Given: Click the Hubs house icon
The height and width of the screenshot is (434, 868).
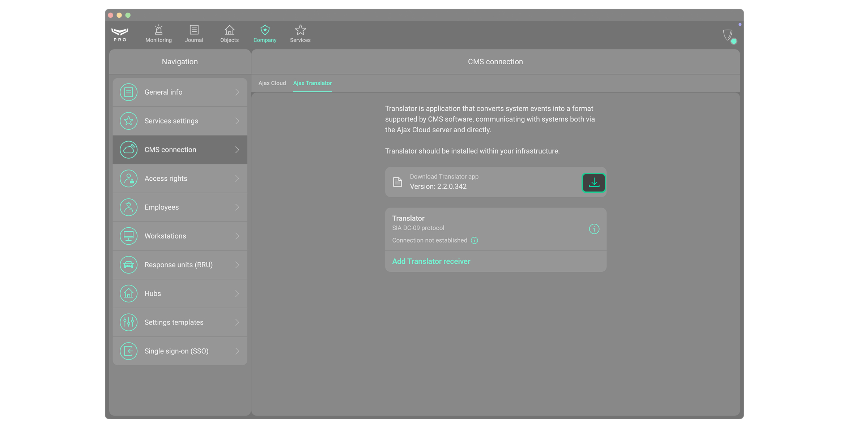Looking at the screenshot, I should [x=128, y=293].
